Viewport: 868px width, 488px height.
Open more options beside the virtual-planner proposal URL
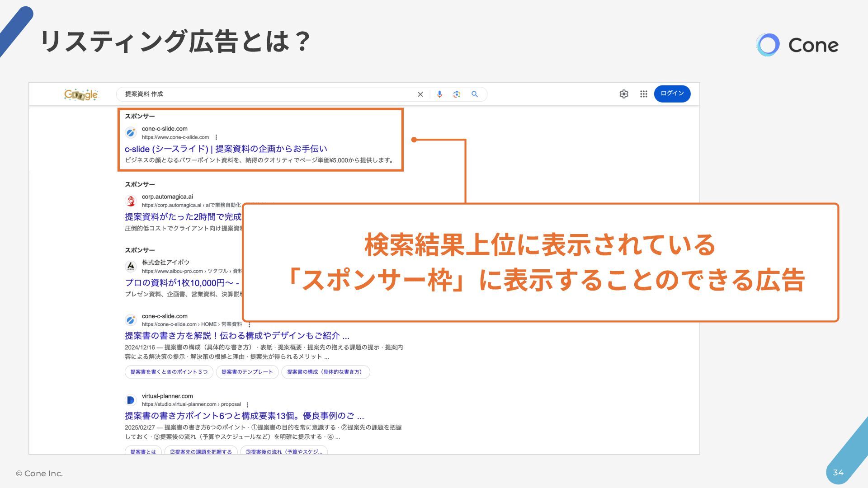click(247, 404)
